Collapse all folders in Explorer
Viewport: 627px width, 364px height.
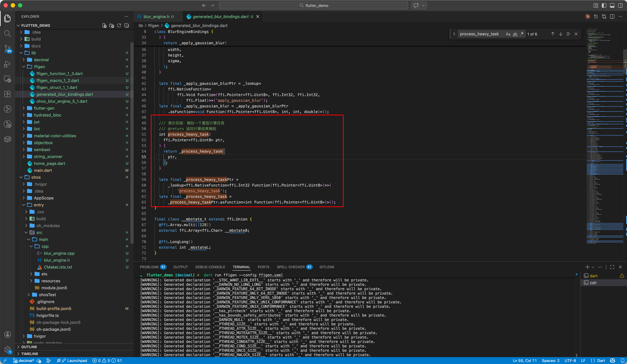126,26
